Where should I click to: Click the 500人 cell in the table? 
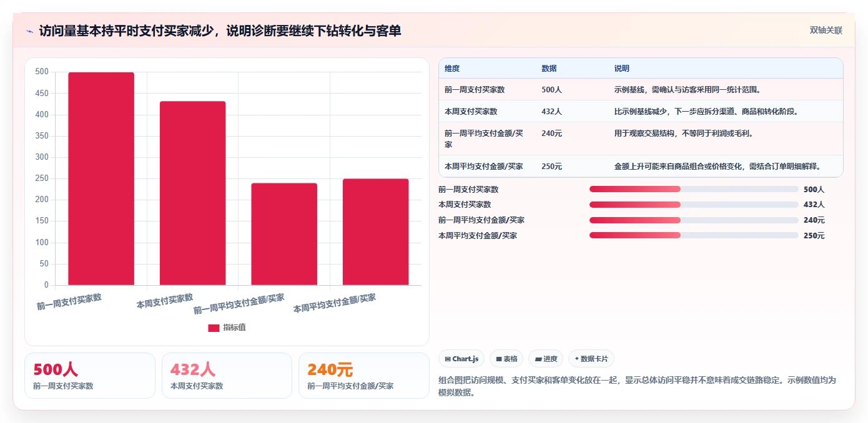coord(552,90)
